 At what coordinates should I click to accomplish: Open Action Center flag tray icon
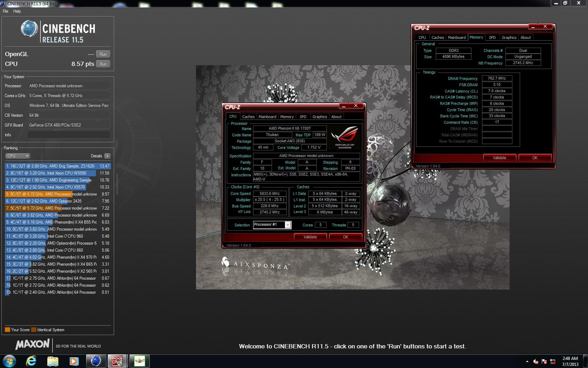(544, 361)
